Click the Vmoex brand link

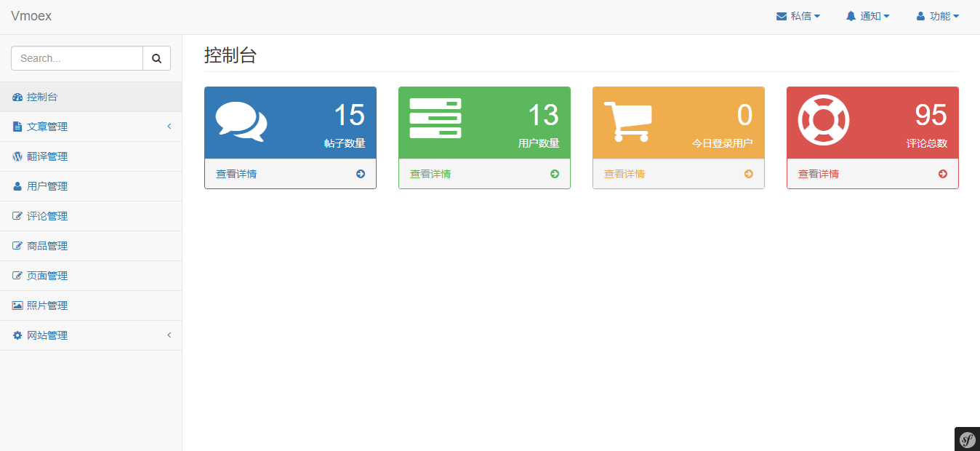(x=31, y=16)
